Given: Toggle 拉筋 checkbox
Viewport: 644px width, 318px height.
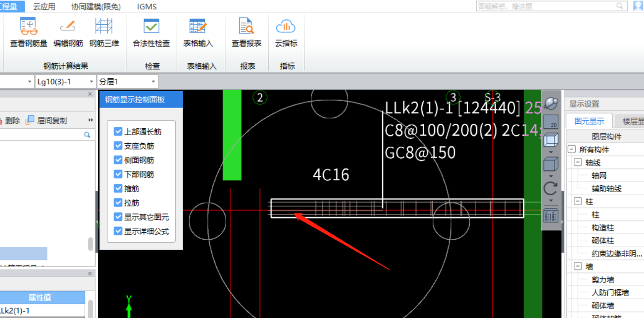Looking at the screenshot, I should (118, 202).
